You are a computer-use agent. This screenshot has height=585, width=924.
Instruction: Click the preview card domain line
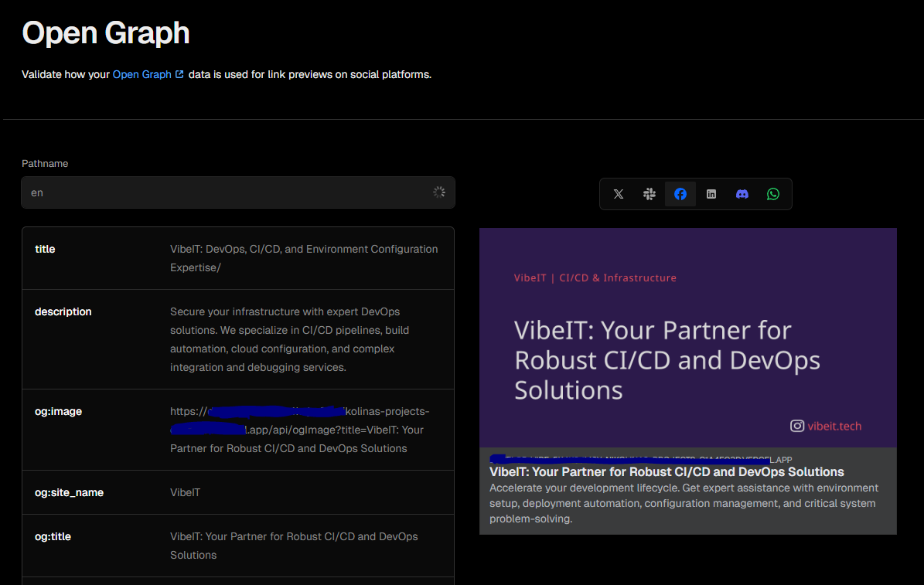coord(641,460)
